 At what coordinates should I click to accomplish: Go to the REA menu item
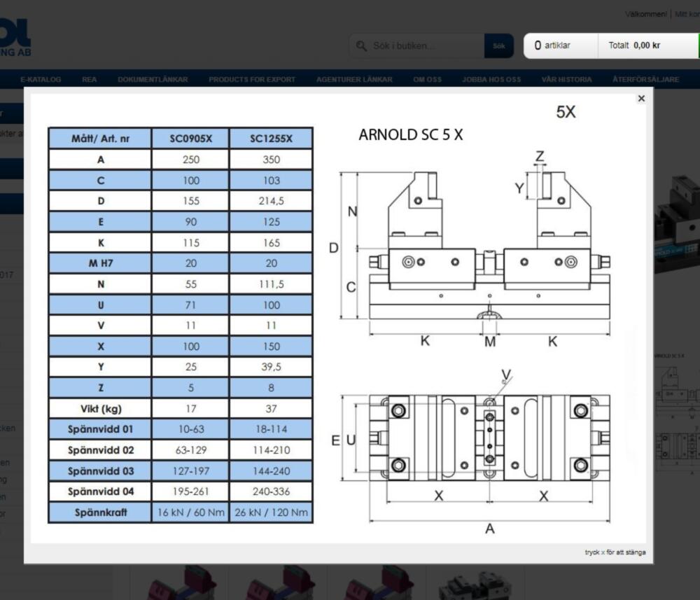[90, 80]
